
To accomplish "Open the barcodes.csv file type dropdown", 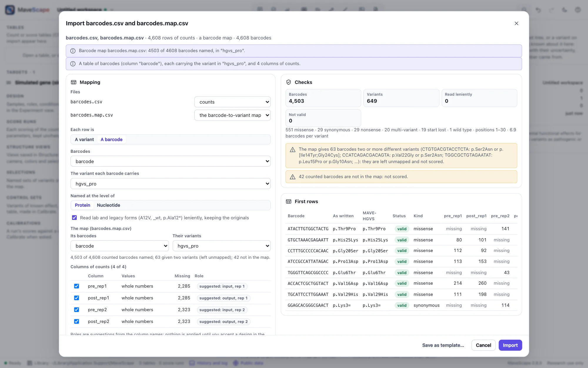I will coord(233,102).
